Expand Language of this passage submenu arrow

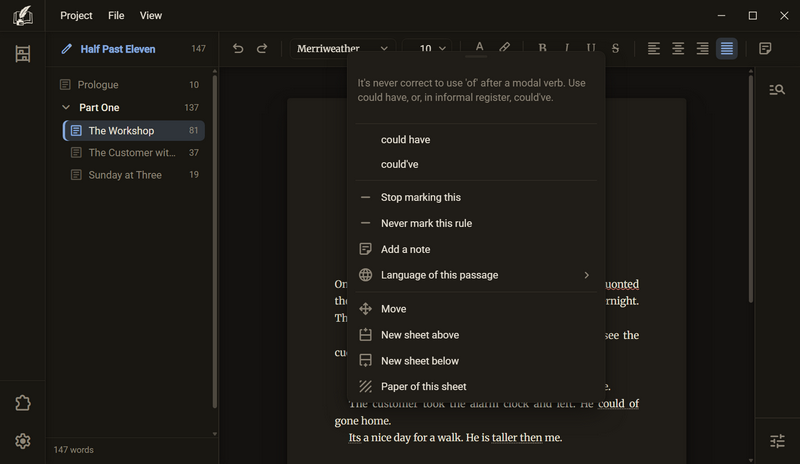587,275
